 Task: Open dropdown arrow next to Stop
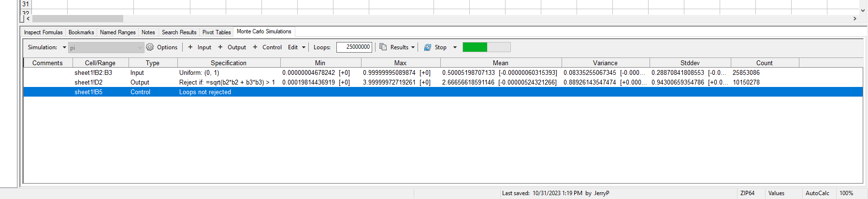point(455,47)
